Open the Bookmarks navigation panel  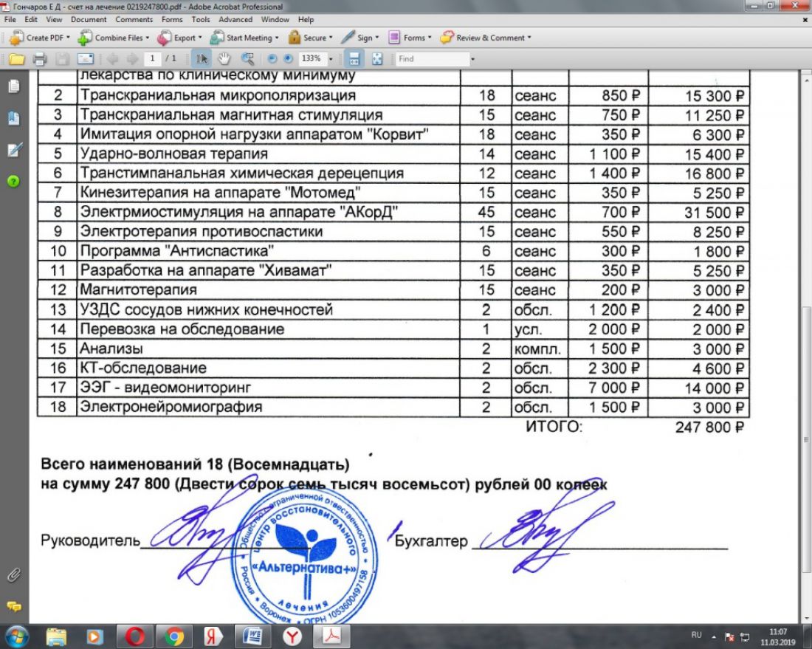(x=14, y=119)
